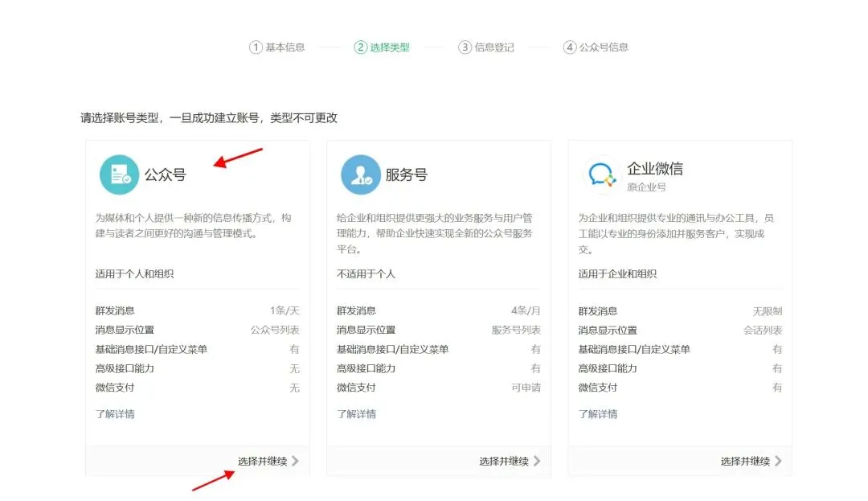Click 微信支付 label in 服务号 card
Screen dimensions: 868x501
(357, 388)
